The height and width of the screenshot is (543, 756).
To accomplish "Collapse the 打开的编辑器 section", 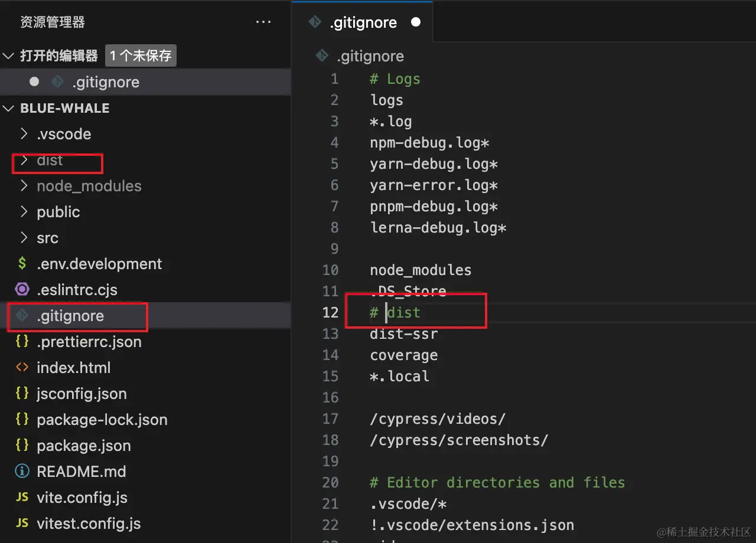I will (8, 56).
